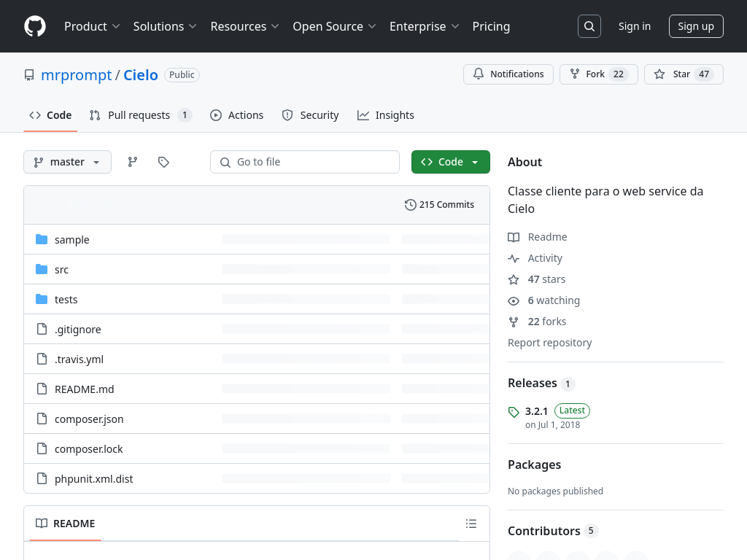View the 215 Commits history

click(439, 205)
